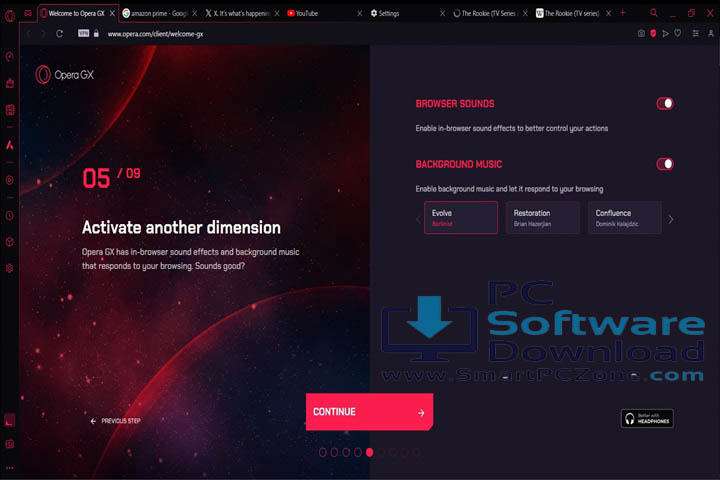
Task: Click the padlock site security icon
Action: pyautogui.click(x=96, y=33)
